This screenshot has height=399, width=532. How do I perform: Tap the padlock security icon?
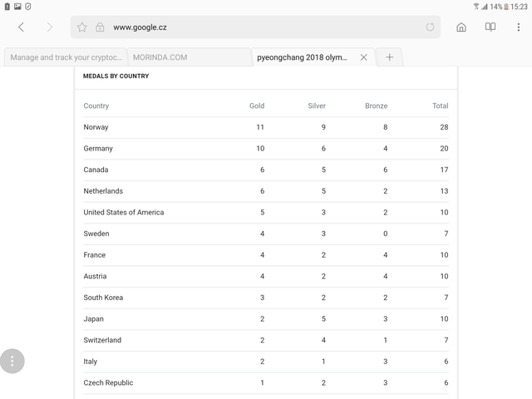tap(100, 27)
